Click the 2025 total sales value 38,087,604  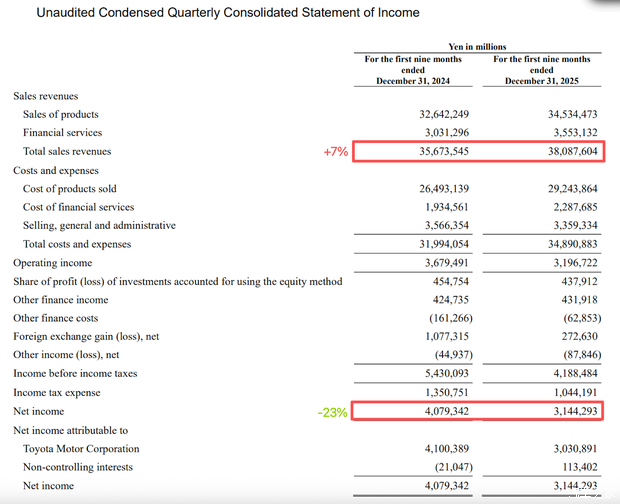[568, 152]
